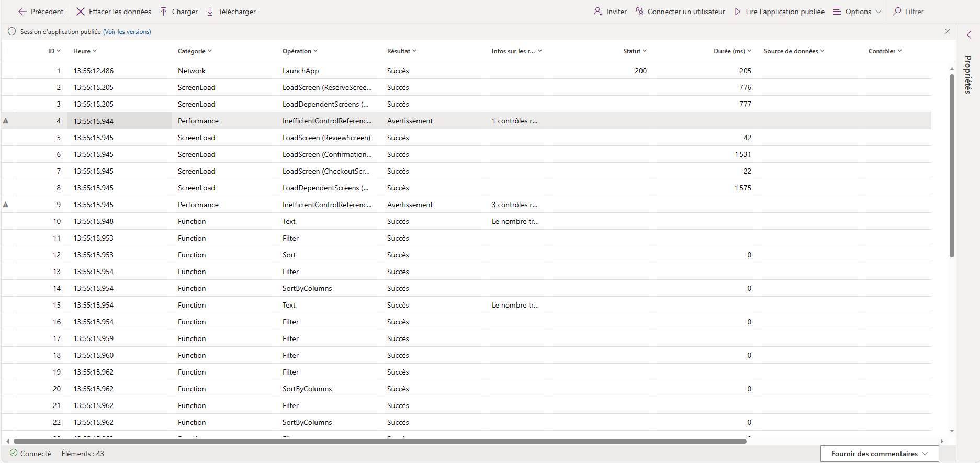Select LoadDependentScreens in row 3
Screen dimensions: 980x463
tap(325, 104)
